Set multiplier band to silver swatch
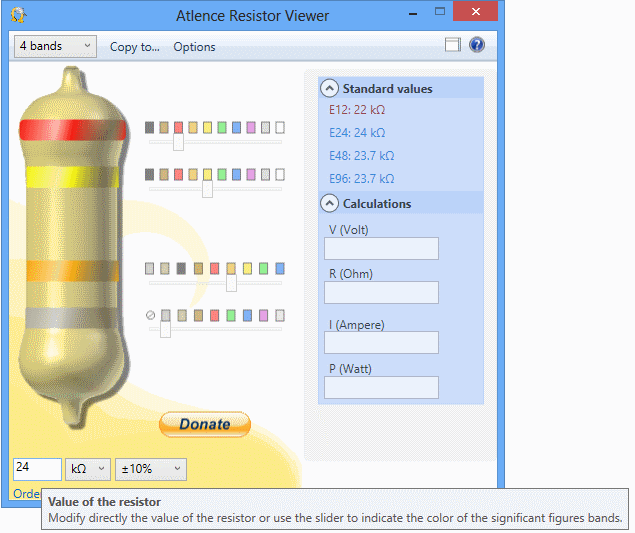Viewport: 635px width, 533px height. point(149,269)
